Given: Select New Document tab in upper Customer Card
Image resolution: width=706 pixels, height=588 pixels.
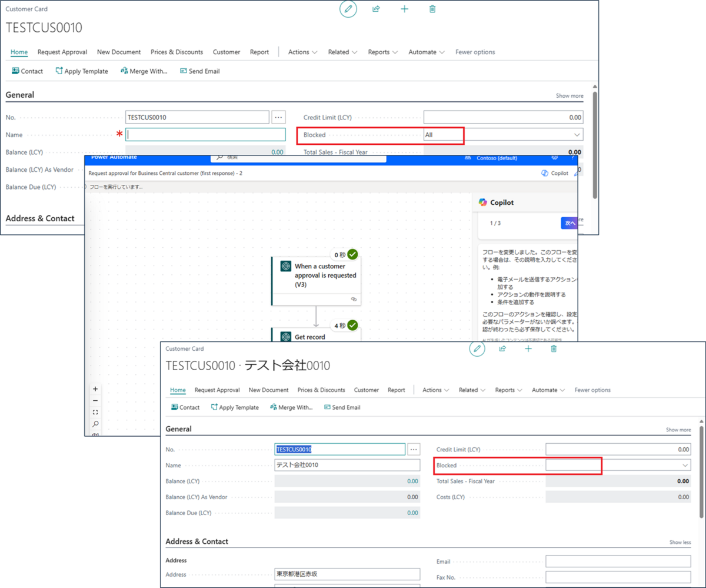Looking at the screenshot, I should click(119, 52).
